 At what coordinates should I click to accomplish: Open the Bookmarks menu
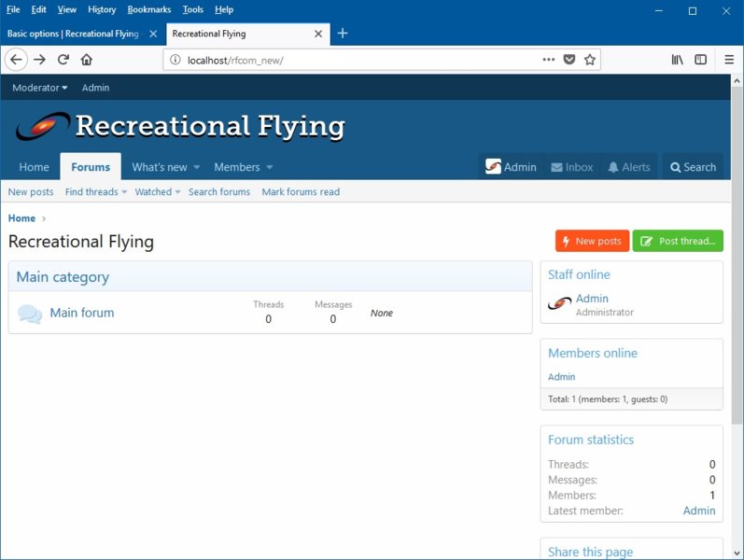point(149,9)
